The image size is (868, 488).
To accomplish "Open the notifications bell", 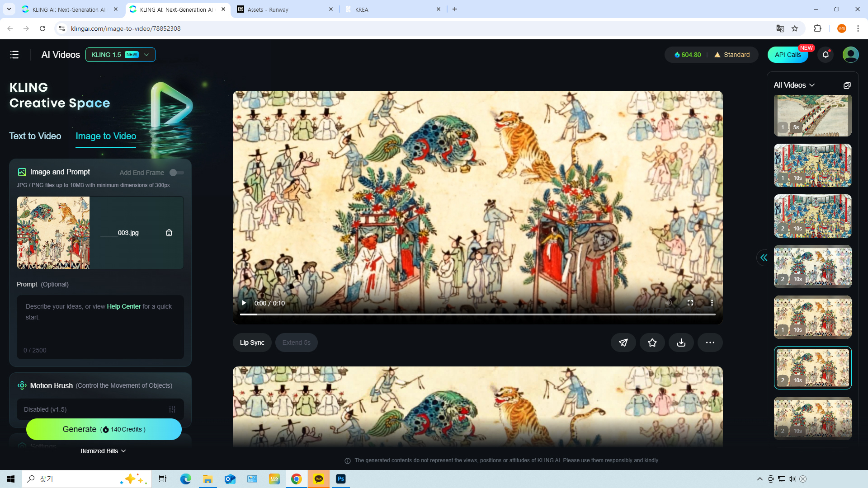I will tap(826, 55).
